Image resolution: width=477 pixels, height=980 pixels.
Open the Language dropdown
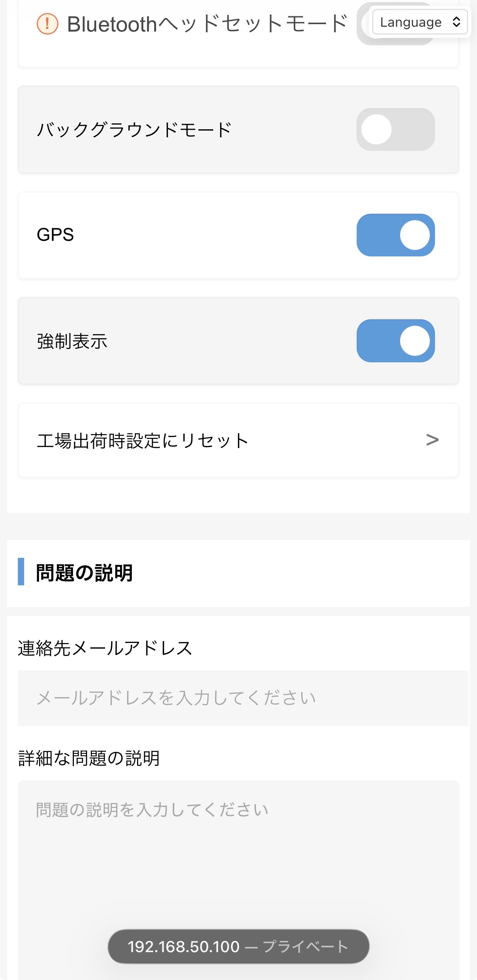coord(419,22)
